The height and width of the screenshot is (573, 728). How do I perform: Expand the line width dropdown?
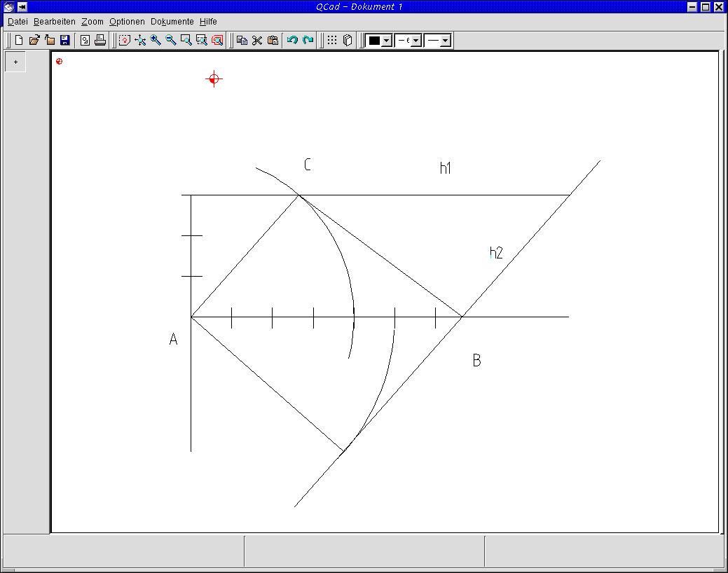[415, 41]
